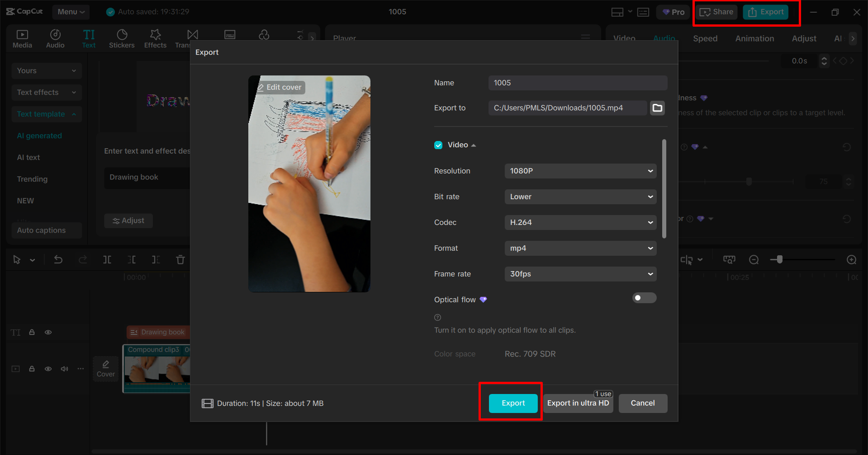
Task: Adjust the timeline zoom slider
Action: (x=779, y=259)
